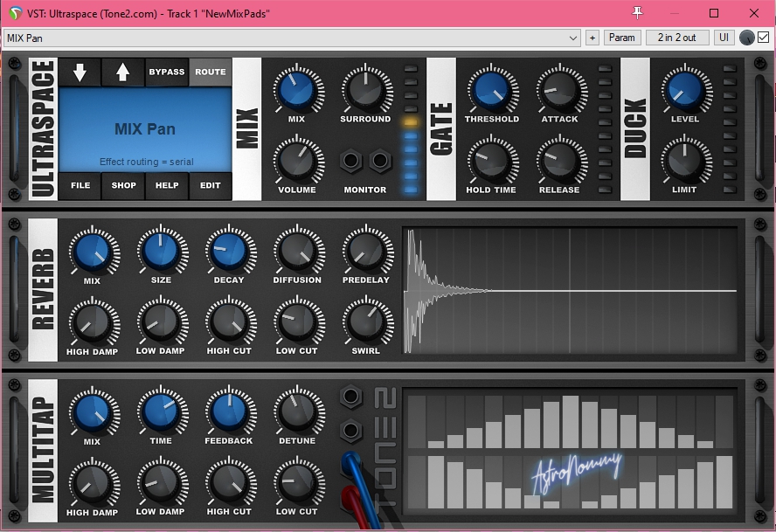776x532 pixels.
Task: Click the plus button beside preset dropdown
Action: point(592,38)
